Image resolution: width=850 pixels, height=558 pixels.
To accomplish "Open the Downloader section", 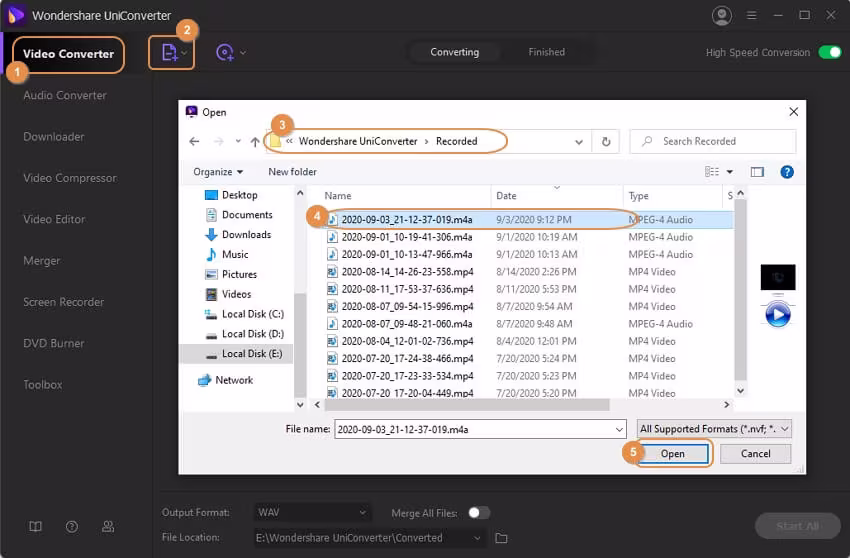I will [54, 137].
